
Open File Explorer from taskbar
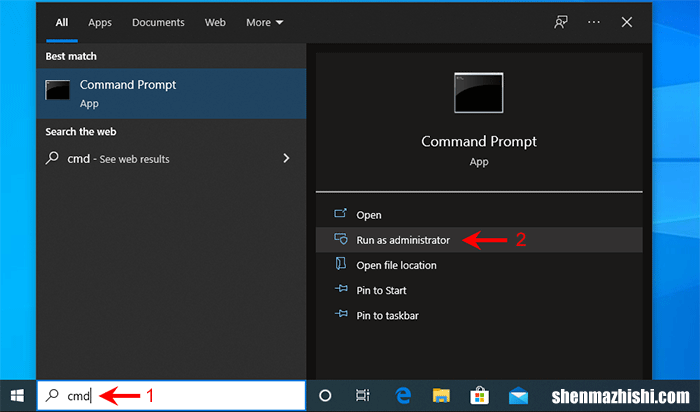[441, 395]
